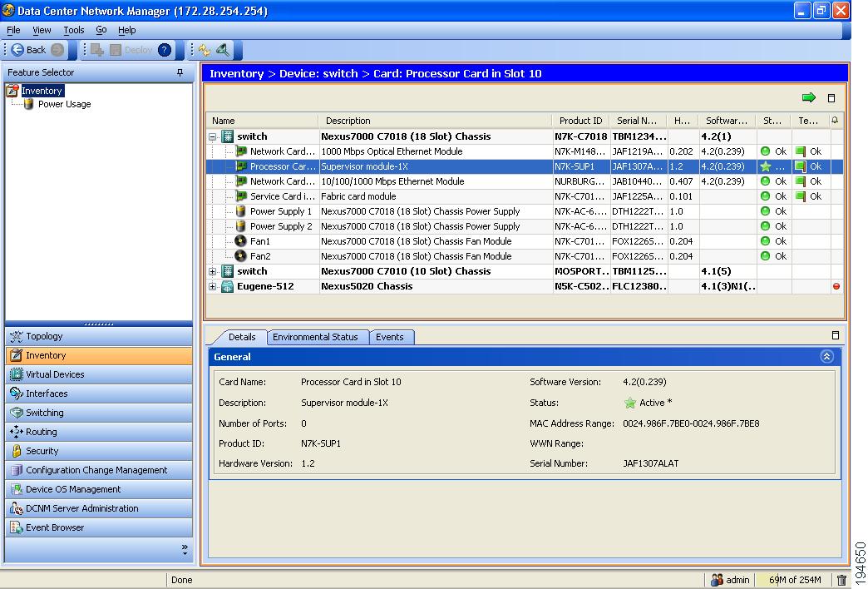
Task: Click the green arrow icon above the inventory table
Action: click(x=808, y=97)
